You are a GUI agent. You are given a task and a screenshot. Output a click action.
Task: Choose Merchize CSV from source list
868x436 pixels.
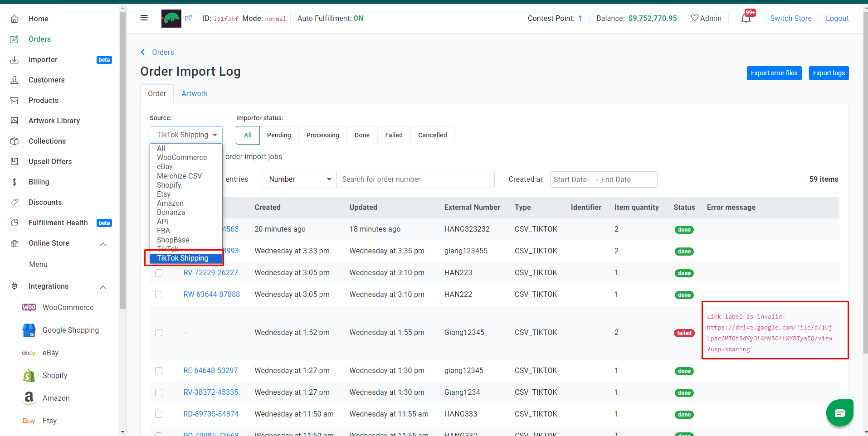point(186,176)
